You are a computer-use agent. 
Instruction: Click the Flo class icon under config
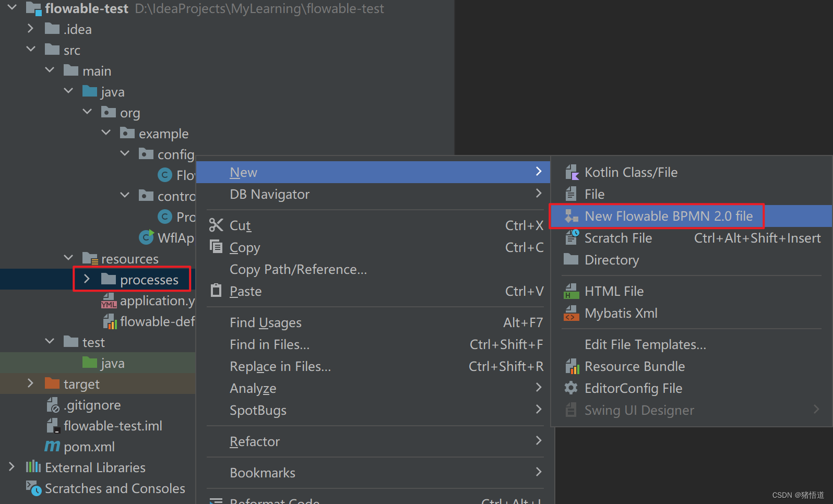coord(165,175)
